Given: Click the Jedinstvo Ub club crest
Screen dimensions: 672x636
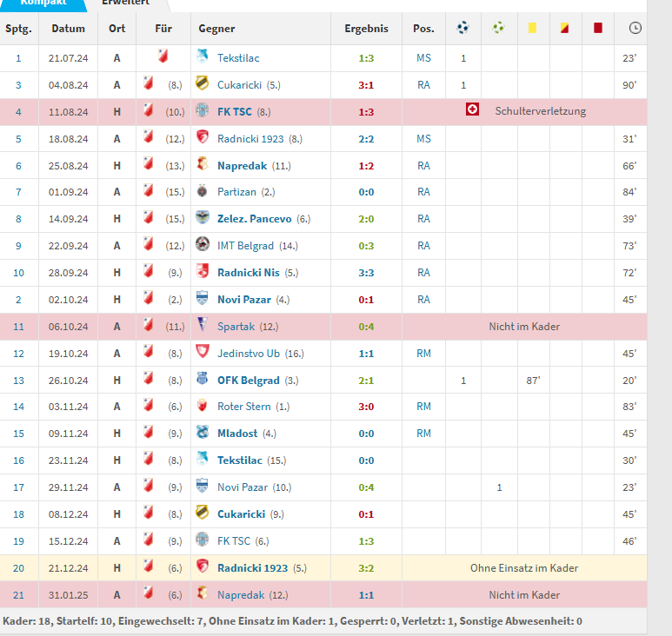Looking at the screenshot, I should [202, 353].
